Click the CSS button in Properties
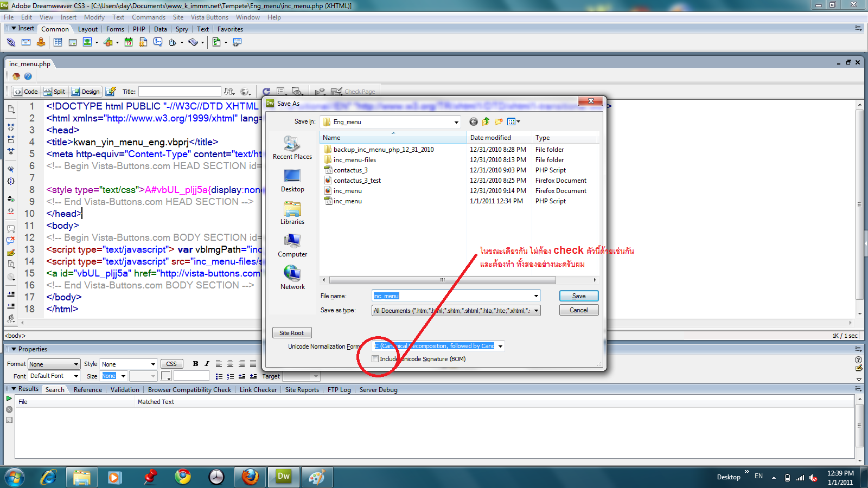The image size is (868, 488). 171,364
